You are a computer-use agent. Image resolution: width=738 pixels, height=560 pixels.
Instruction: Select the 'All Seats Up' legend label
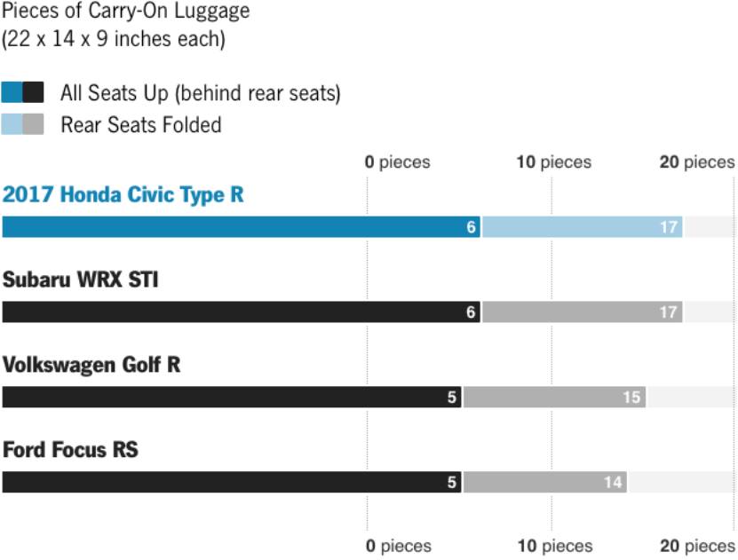[x=200, y=92]
